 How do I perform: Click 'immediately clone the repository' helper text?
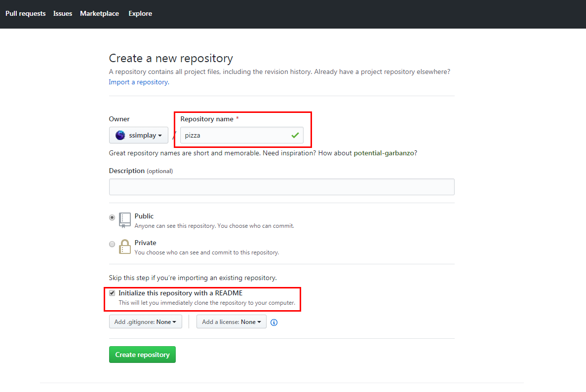[207, 303]
